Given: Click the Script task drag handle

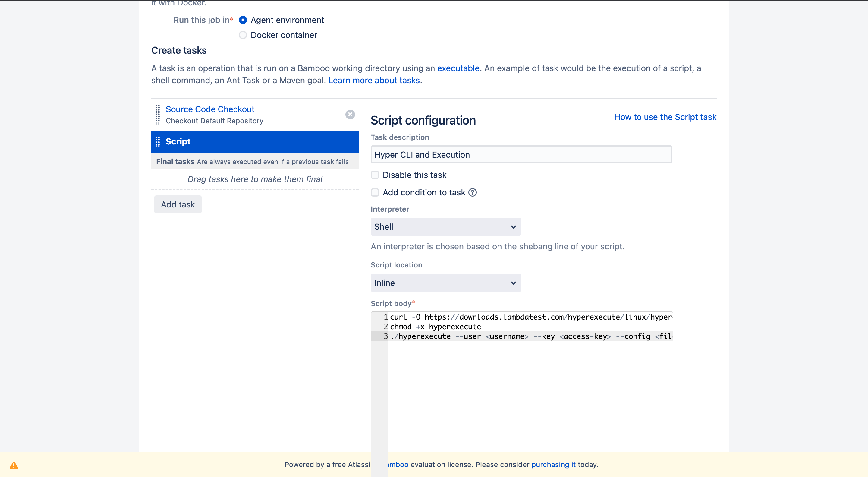Looking at the screenshot, I should (x=158, y=142).
